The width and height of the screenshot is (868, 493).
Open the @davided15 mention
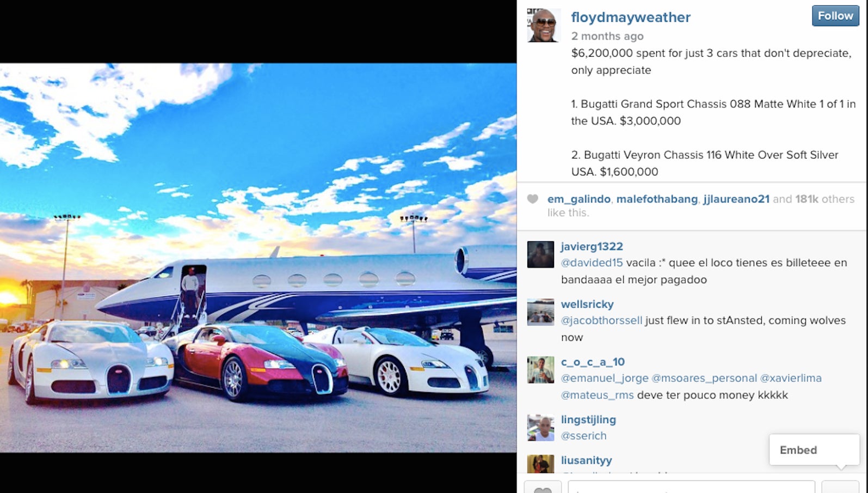[592, 263]
